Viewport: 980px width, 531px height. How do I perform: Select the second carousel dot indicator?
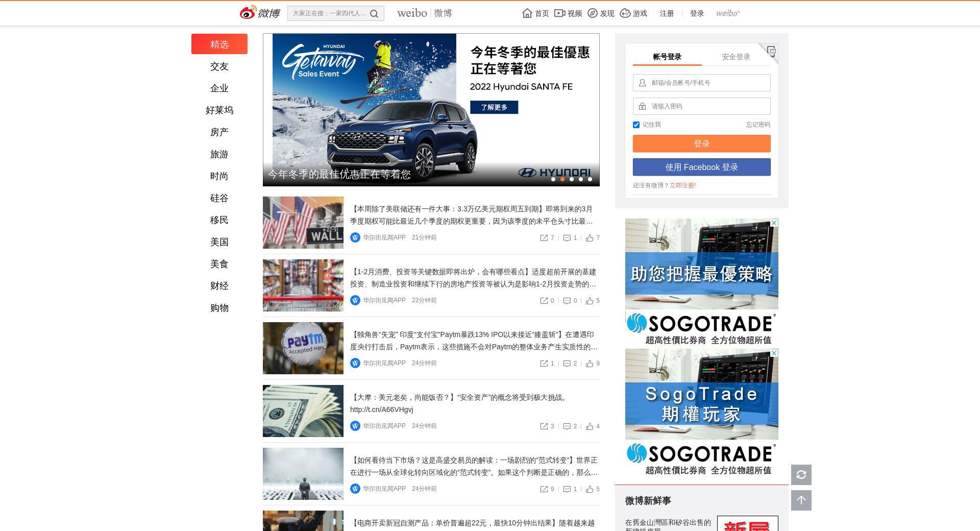pyautogui.click(x=562, y=179)
